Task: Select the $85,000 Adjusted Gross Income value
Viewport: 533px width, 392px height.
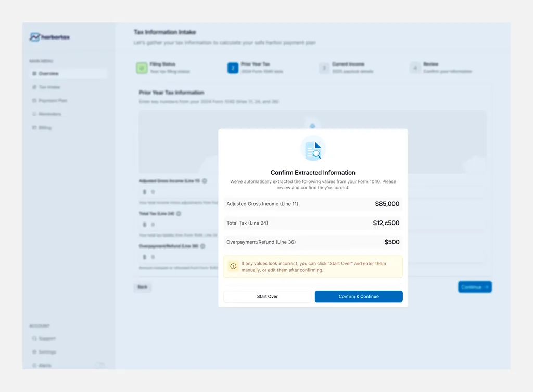Action: click(387, 204)
